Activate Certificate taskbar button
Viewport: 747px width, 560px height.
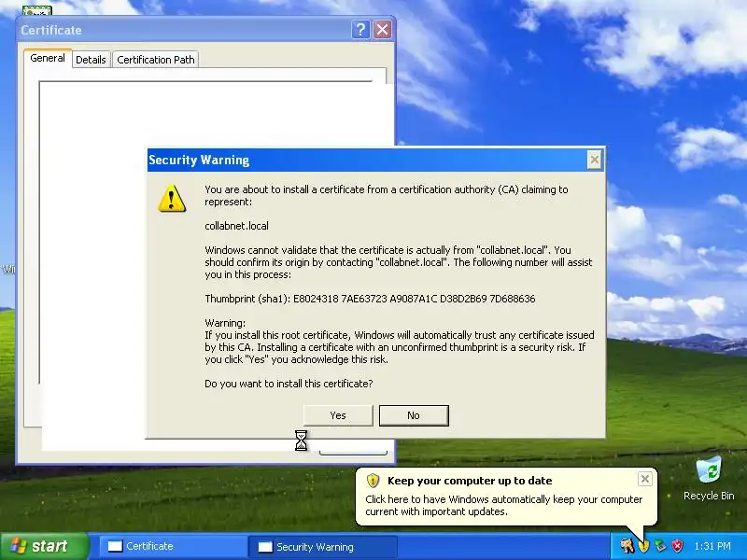tap(173, 546)
